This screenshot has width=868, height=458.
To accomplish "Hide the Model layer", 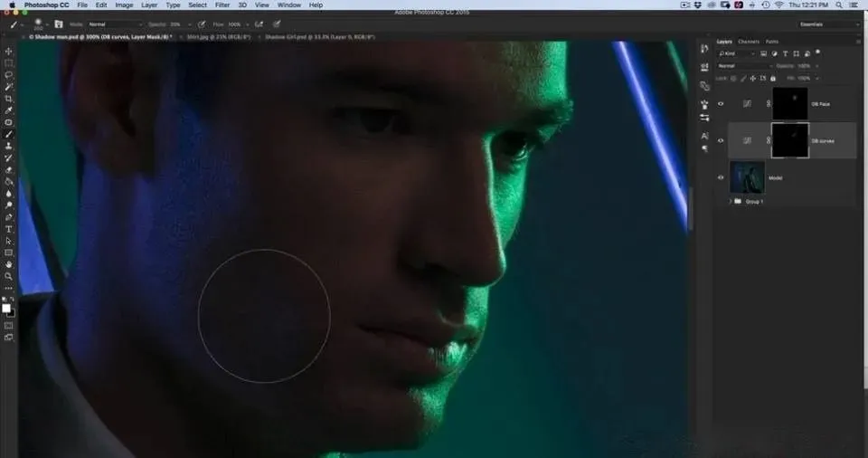I will click(721, 177).
